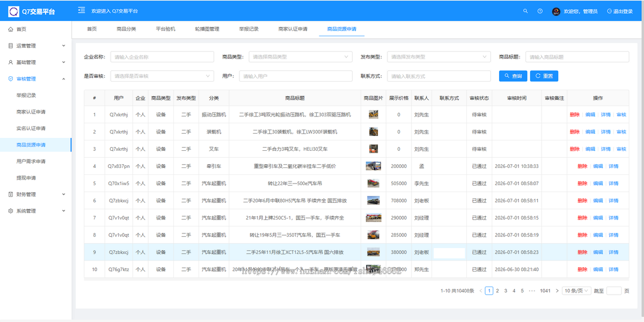Open product image thumbnail in row 4
This screenshot has height=322, width=644.
coord(374,166)
